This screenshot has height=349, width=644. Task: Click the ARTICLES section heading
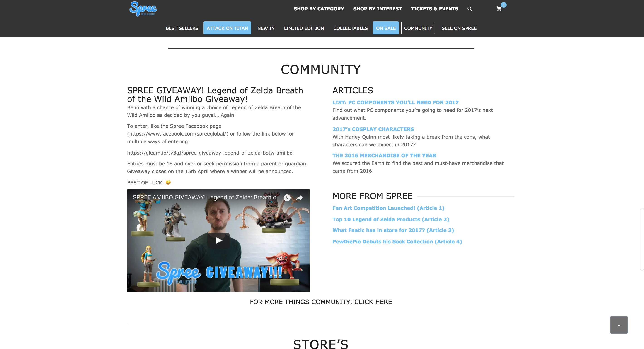353,90
